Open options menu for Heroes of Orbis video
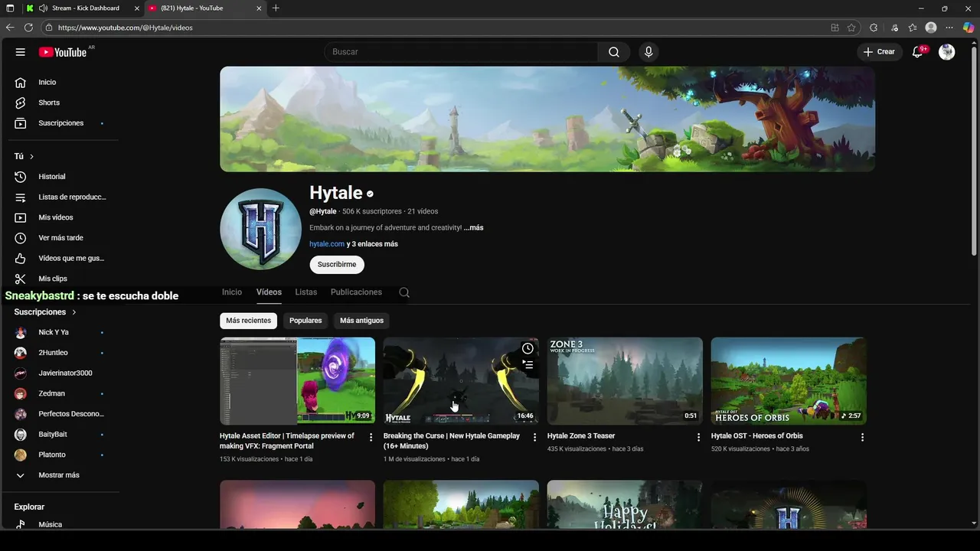This screenshot has width=980, height=551. (862, 437)
